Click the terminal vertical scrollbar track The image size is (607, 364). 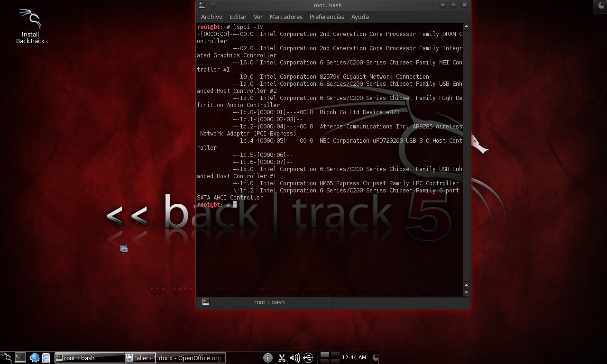coord(466,156)
